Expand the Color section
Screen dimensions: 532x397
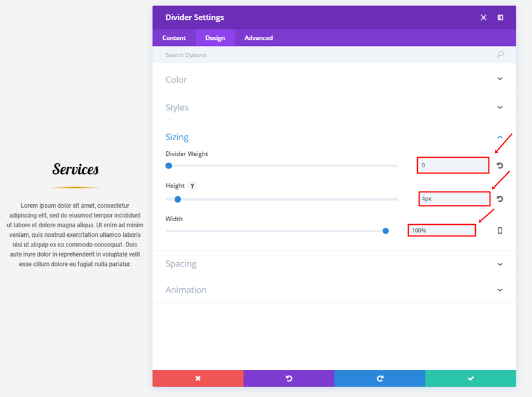[500, 79]
